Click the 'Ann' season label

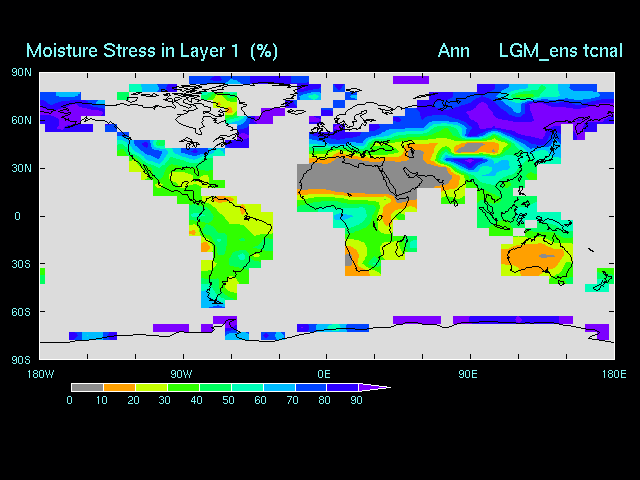point(453,50)
